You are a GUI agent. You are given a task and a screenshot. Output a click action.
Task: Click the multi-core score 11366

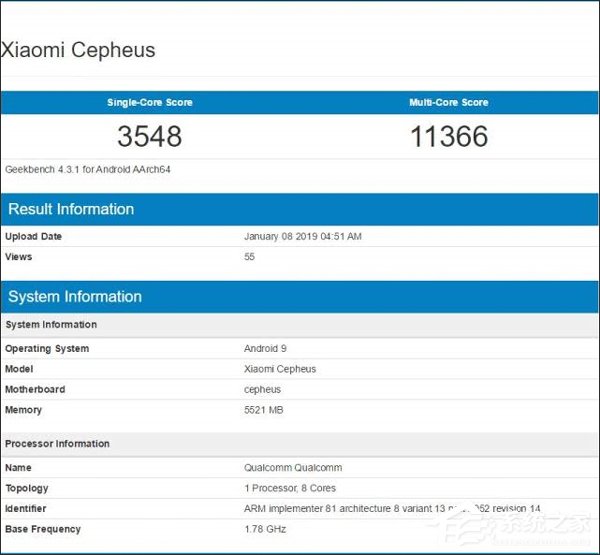coord(449,136)
